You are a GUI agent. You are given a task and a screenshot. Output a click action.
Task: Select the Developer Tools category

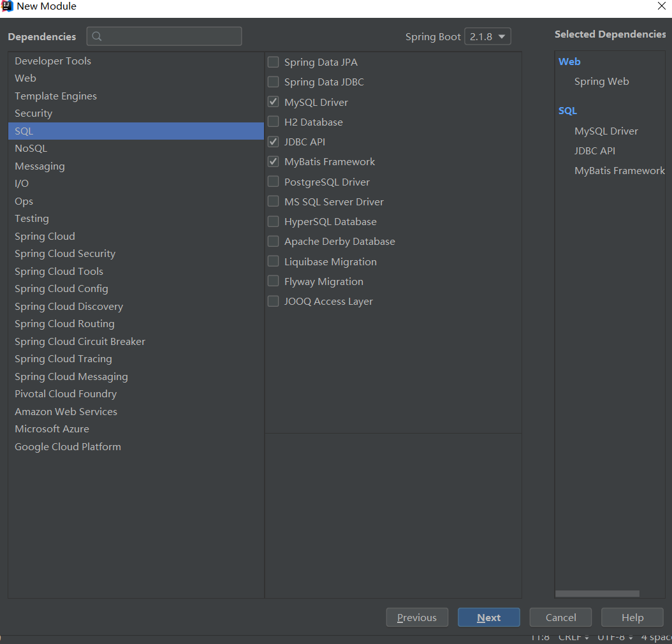point(136,61)
